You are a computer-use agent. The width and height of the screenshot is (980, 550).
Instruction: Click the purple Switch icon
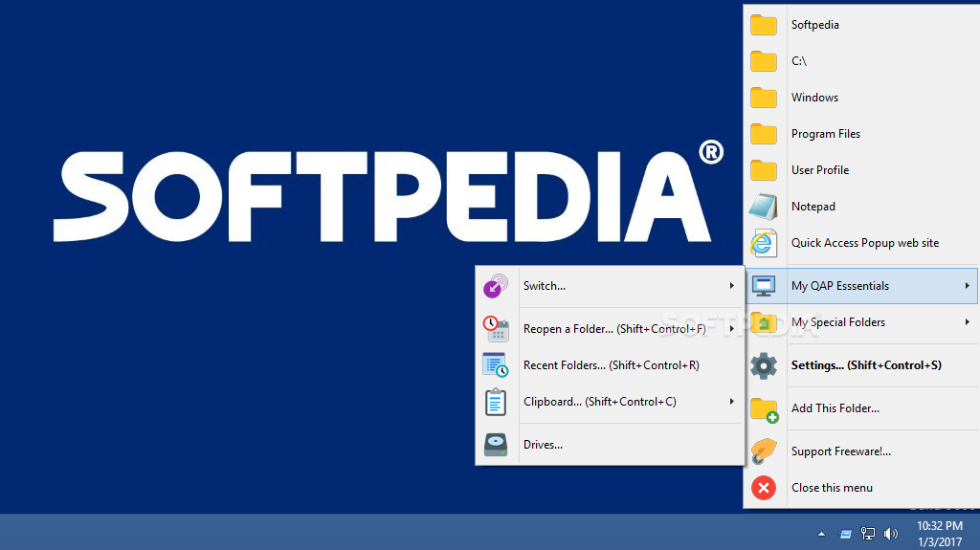click(x=496, y=286)
